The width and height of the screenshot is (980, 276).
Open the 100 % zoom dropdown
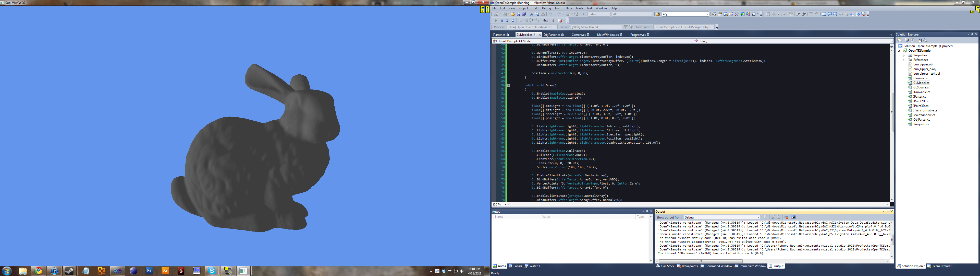click(499, 205)
